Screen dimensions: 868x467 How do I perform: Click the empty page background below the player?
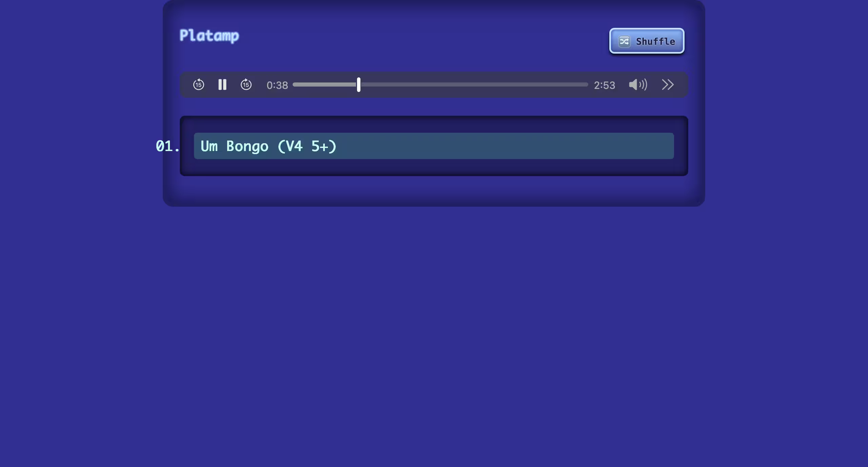(434, 336)
